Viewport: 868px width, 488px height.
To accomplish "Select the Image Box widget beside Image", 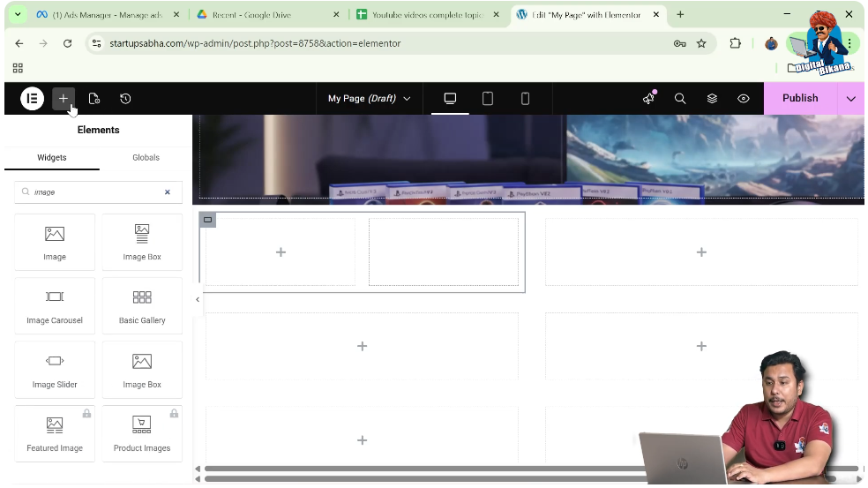I will pyautogui.click(x=142, y=242).
